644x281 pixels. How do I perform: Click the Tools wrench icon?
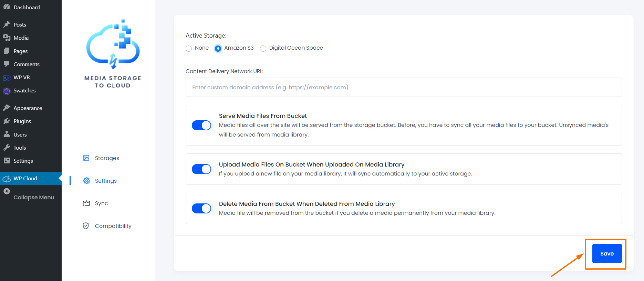[x=7, y=148]
